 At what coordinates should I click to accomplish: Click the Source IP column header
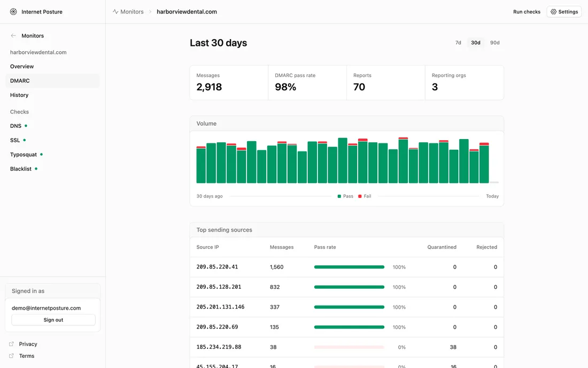207,247
